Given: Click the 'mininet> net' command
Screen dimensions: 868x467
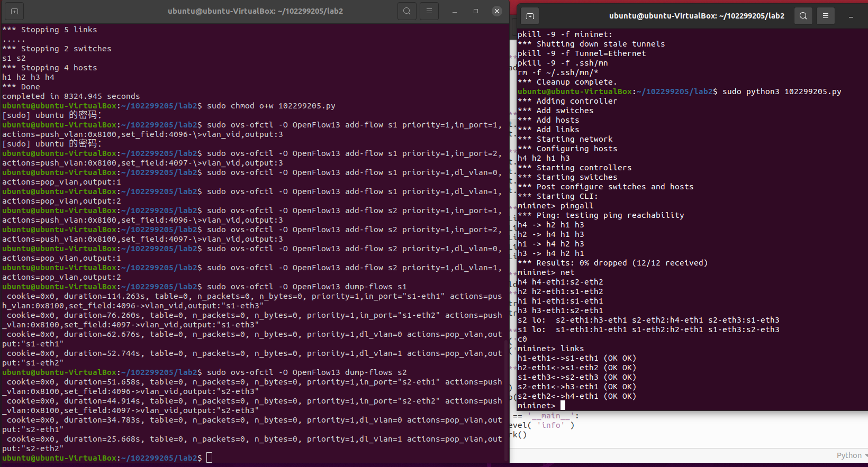Looking at the screenshot, I should click(x=546, y=272).
